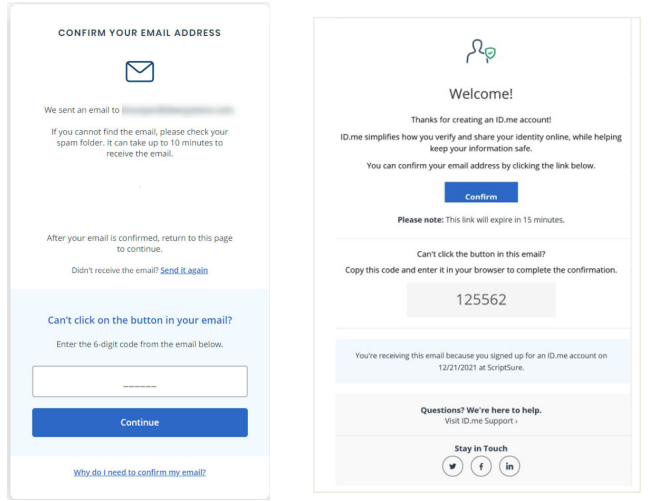Click the ScriptSure signup notice paragraph
The height and width of the screenshot is (501, 650).
click(x=481, y=360)
